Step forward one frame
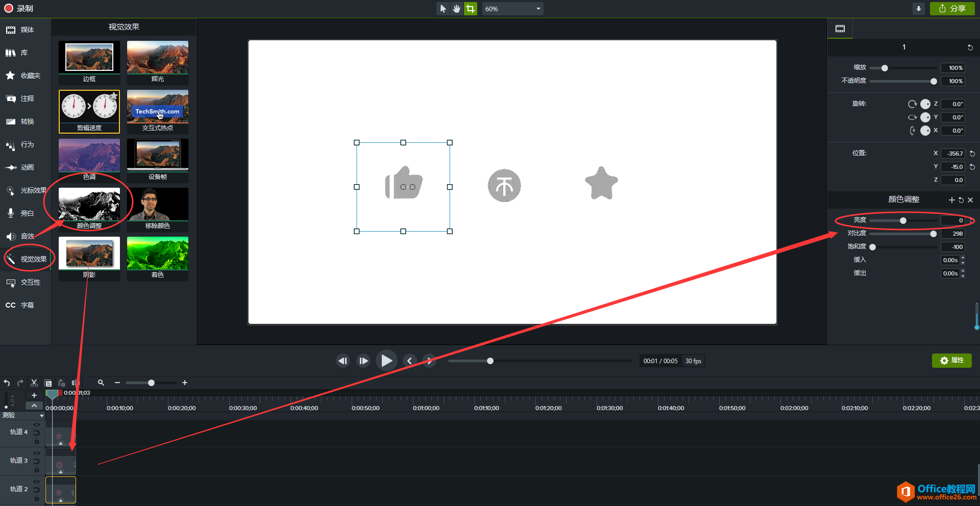Viewport: 980px width, 506px height. 363,361
